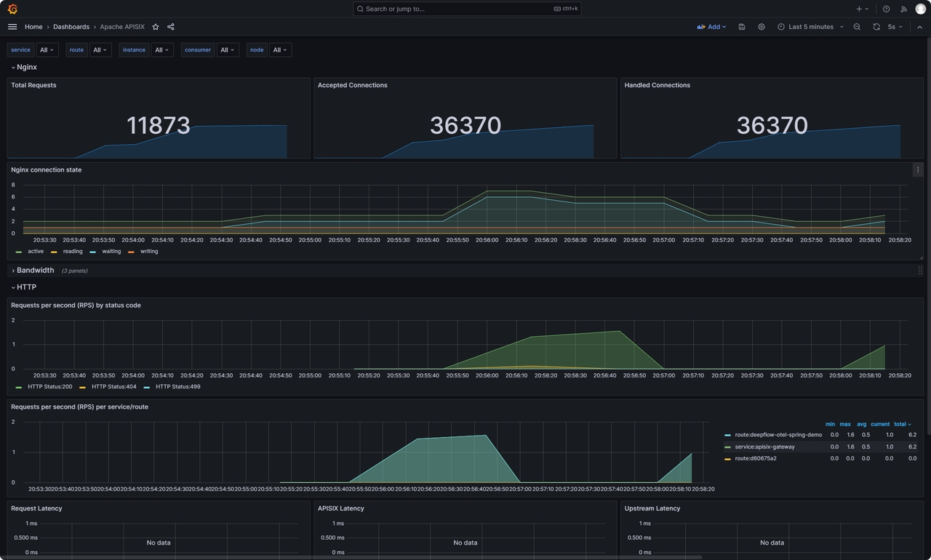Screen dimensions: 931x560
Task: Zoom out the time range
Action: point(857,26)
